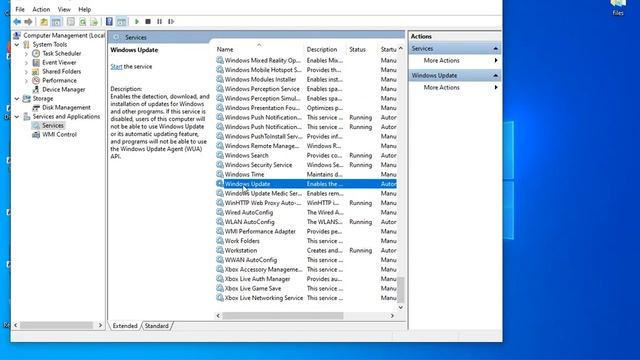Collapse the Services section in Actions pane
The image size is (640, 360).
tap(496, 49)
